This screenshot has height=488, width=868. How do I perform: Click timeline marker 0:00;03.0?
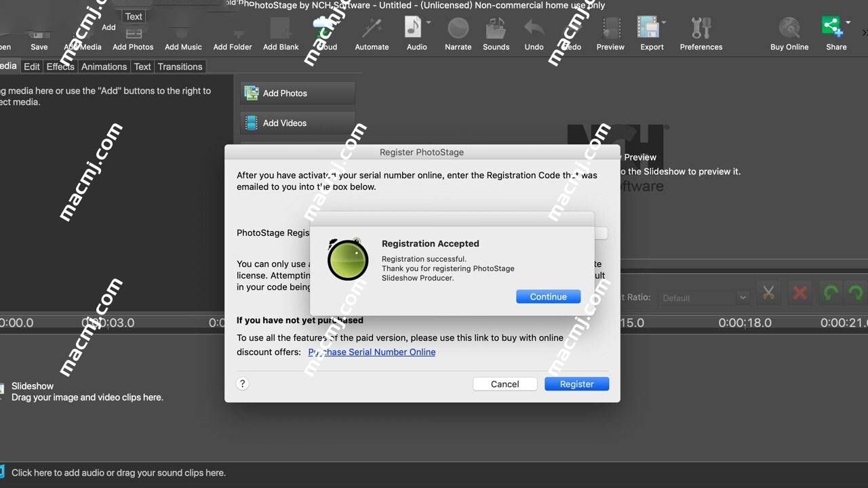click(x=108, y=323)
